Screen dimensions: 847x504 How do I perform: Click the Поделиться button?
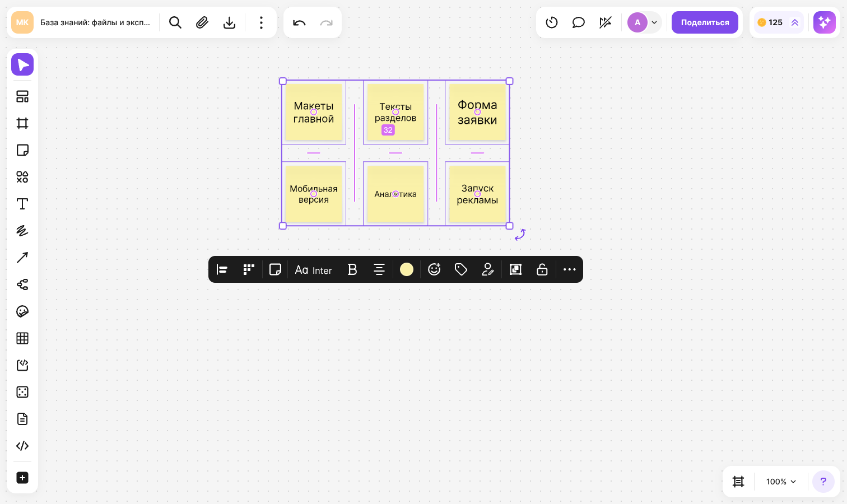coord(705,22)
